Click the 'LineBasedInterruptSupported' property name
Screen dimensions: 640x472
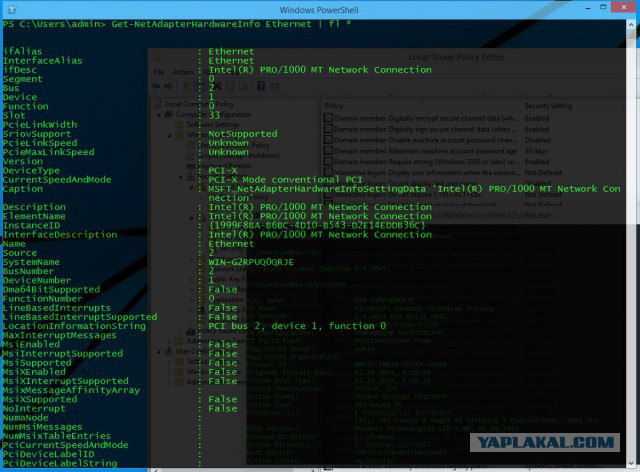(x=80, y=317)
